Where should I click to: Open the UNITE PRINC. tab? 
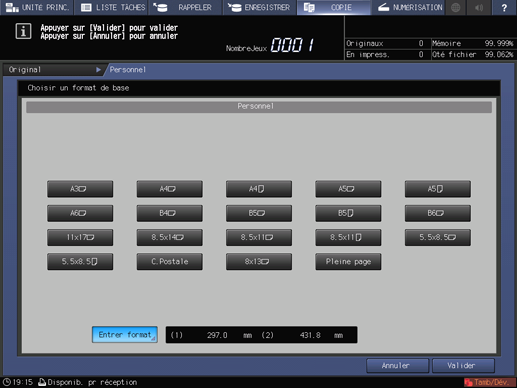pyautogui.click(x=37, y=7)
